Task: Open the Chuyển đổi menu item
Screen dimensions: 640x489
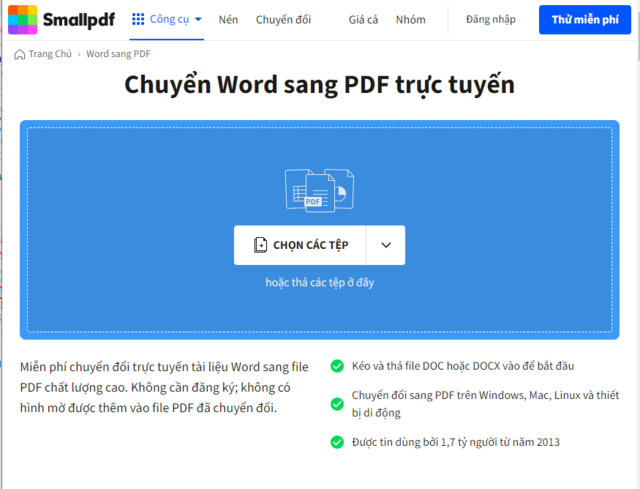Action: tap(283, 20)
